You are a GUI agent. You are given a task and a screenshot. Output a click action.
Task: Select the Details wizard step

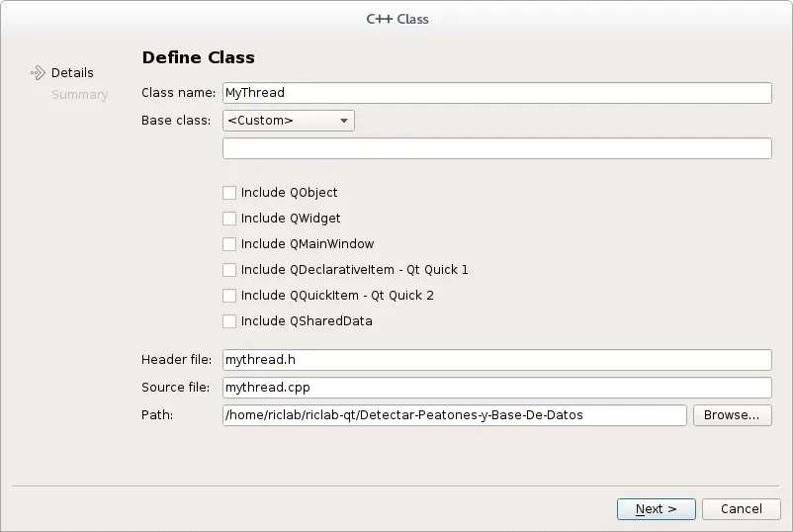click(72, 72)
